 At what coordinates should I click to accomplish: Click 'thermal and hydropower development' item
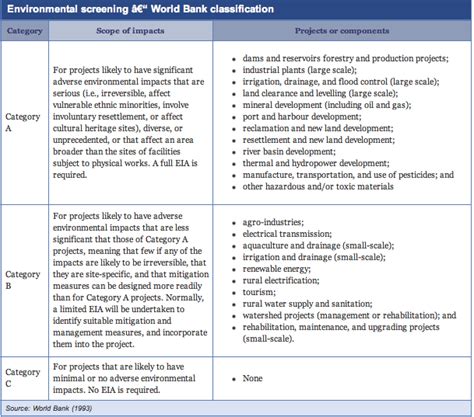pyautogui.click(x=316, y=163)
